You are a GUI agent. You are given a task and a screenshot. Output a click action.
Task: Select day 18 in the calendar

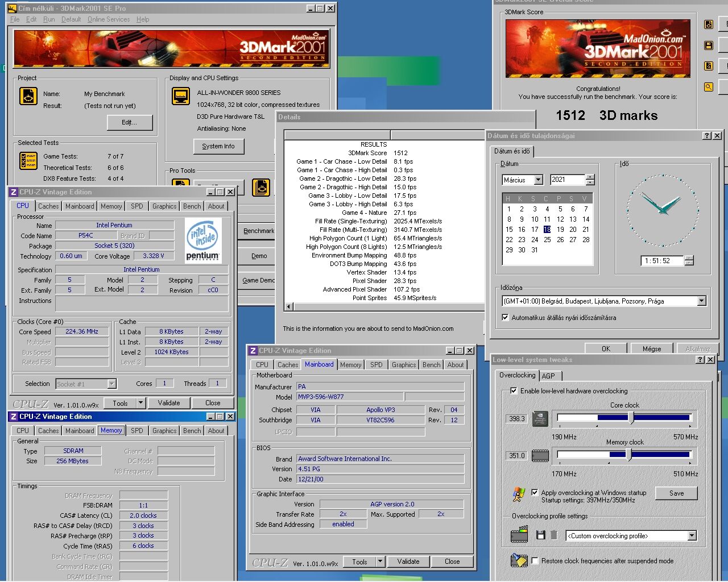pos(547,230)
